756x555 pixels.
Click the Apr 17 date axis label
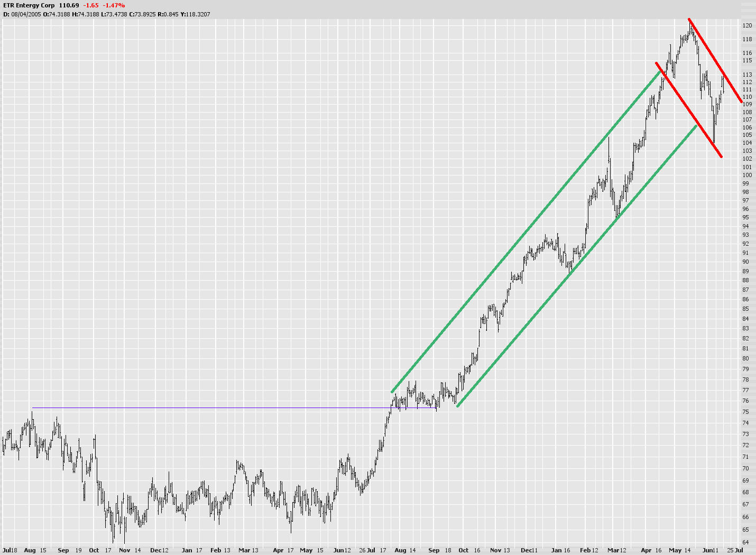(283, 550)
